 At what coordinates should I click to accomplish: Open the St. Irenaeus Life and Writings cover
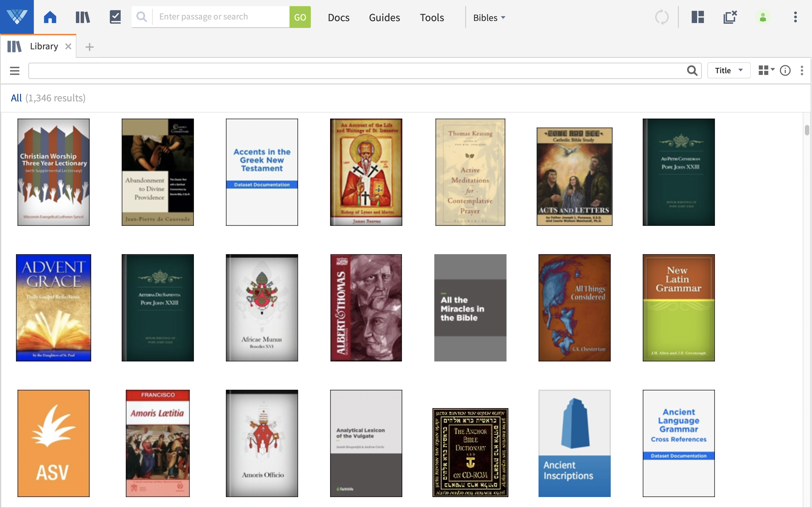pos(366,172)
